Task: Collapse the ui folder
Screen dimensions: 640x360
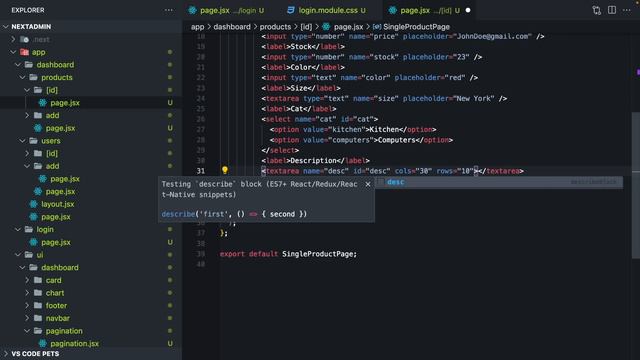Action: point(18,255)
